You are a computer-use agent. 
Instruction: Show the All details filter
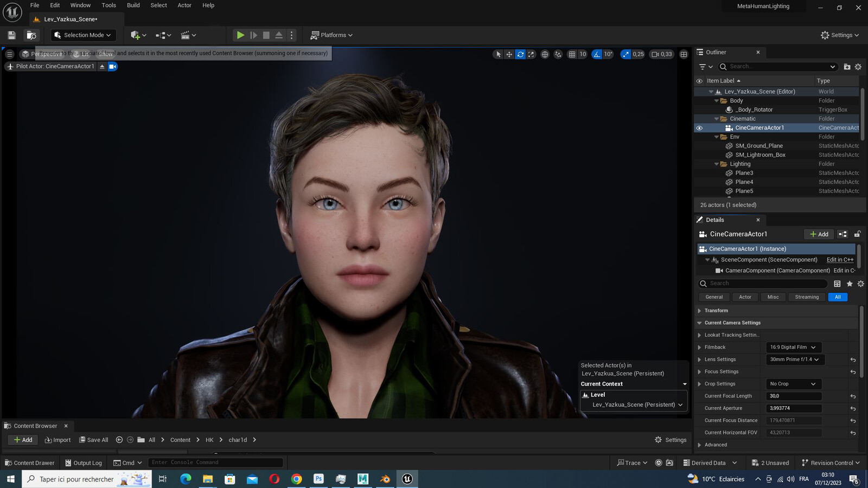point(838,297)
